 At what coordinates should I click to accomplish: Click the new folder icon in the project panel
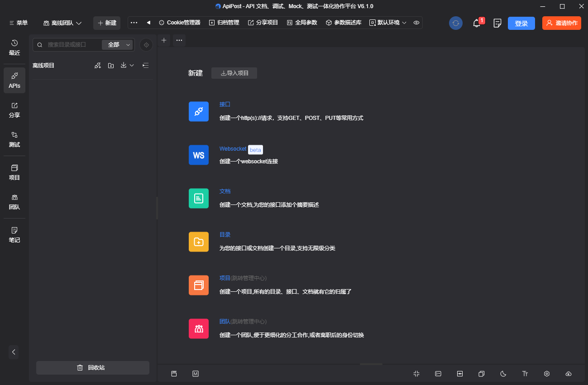[x=111, y=65]
